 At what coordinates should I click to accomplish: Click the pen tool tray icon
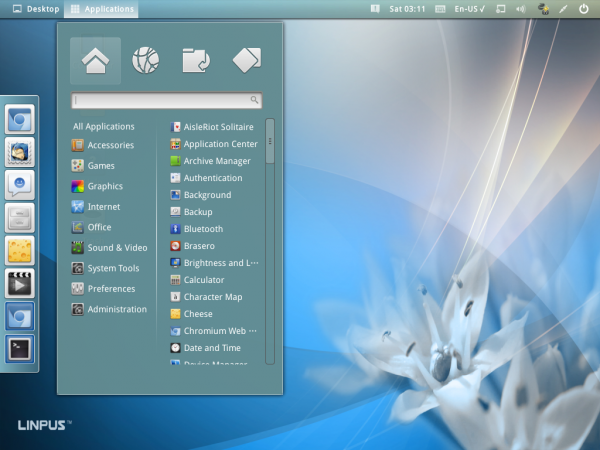pyautogui.click(x=563, y=9)
